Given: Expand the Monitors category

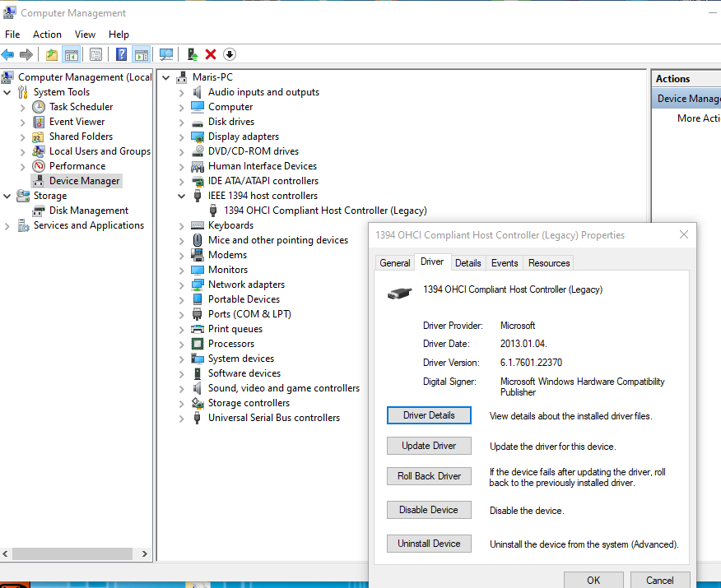Looking at the screenshot, I should [182, 270].
